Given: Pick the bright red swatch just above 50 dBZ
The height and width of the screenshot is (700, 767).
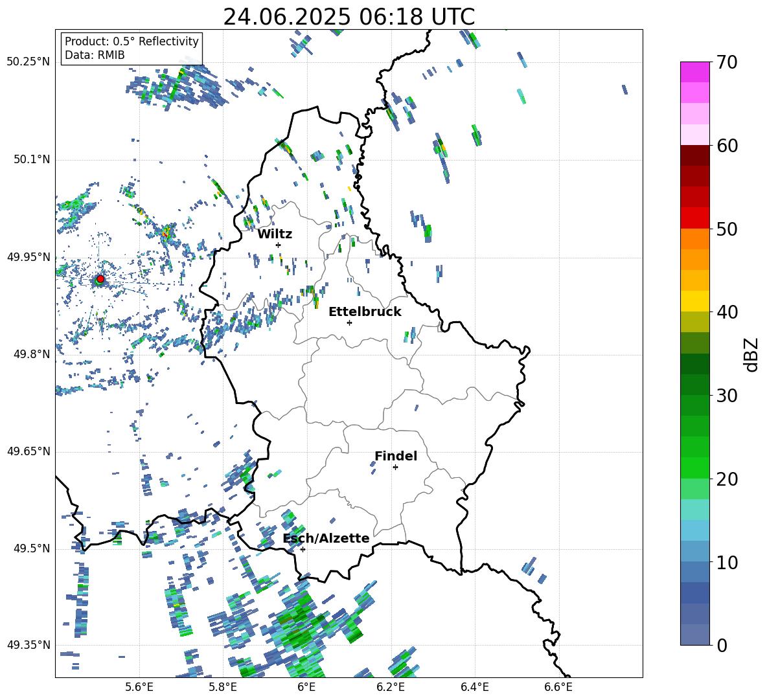Looking at the screenshot, I should tap(694, 218).
